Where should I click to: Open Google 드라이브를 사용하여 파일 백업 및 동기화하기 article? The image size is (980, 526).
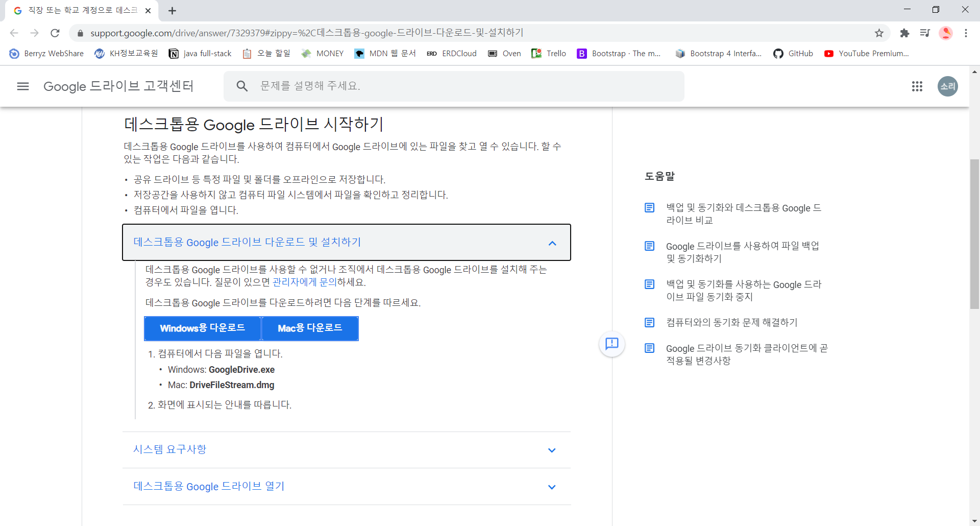coord(743,252)
